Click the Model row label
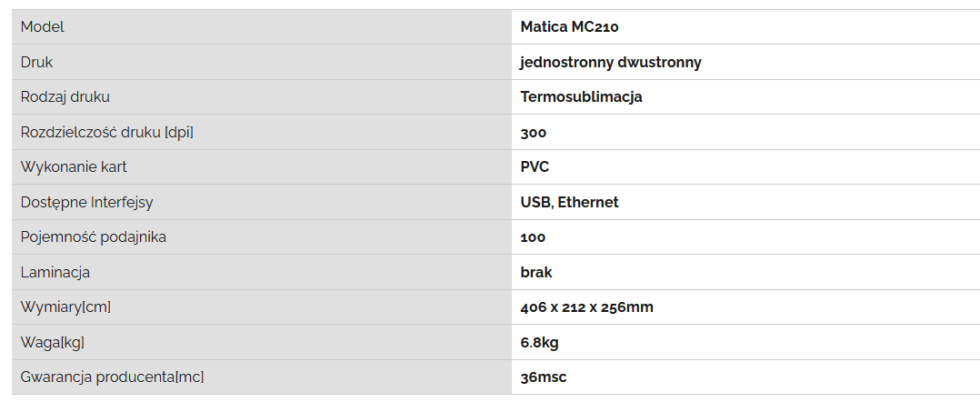980x412 pixels. (42, 27)
